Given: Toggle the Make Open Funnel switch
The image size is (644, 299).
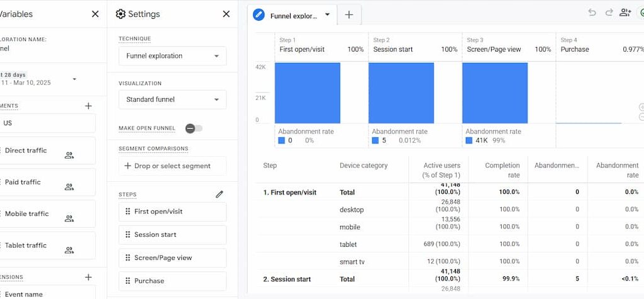Looking at the screenshot, I should (194, 128).
